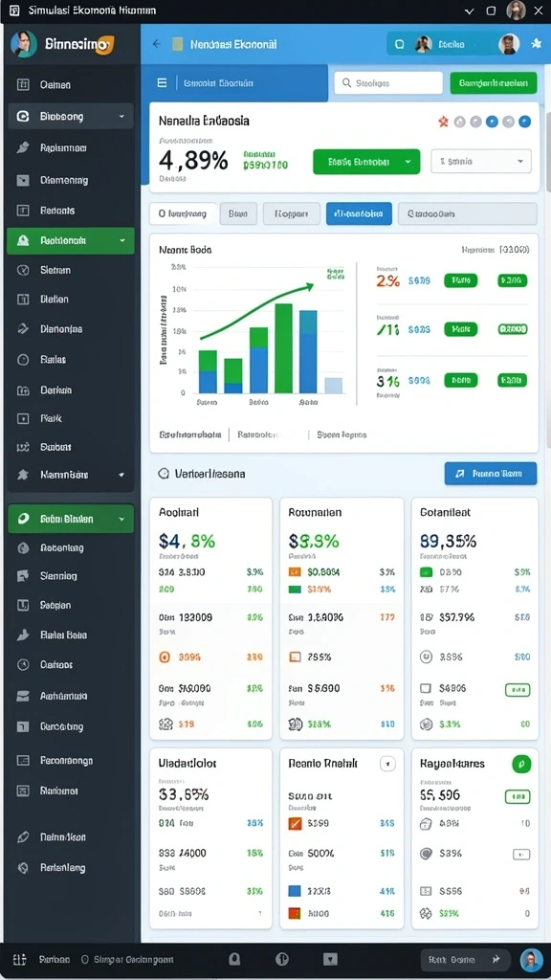The height and width of the screenshot is (980, 551).
Task: Expand the Bioeoong sidebar chevron
Action: [x=121, y=116]
